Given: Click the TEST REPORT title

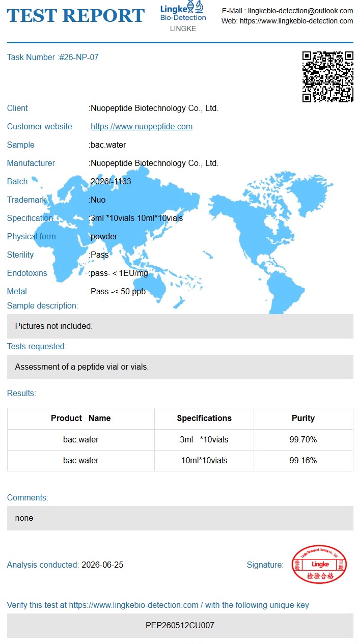Looking at the screenshot, I should click(76, 16).
